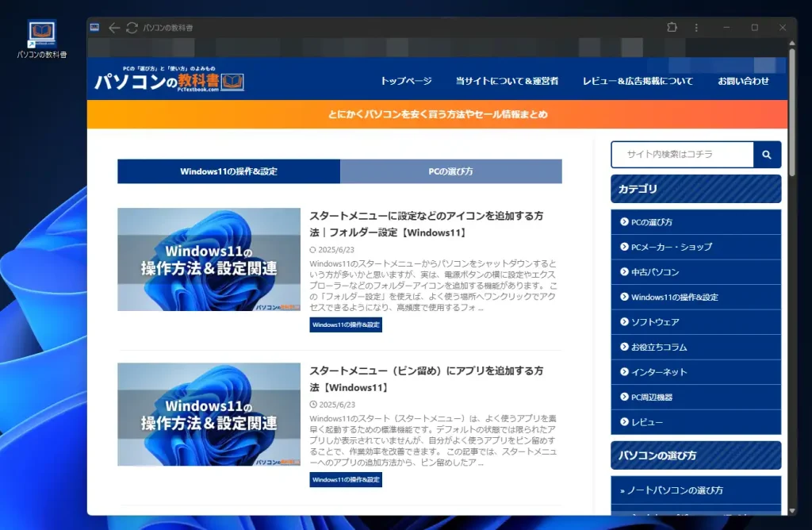Screen dimensions: 812x530
Task: Open the Windows11の操作&設定 sidebar category
Action: tap(696, 297)
